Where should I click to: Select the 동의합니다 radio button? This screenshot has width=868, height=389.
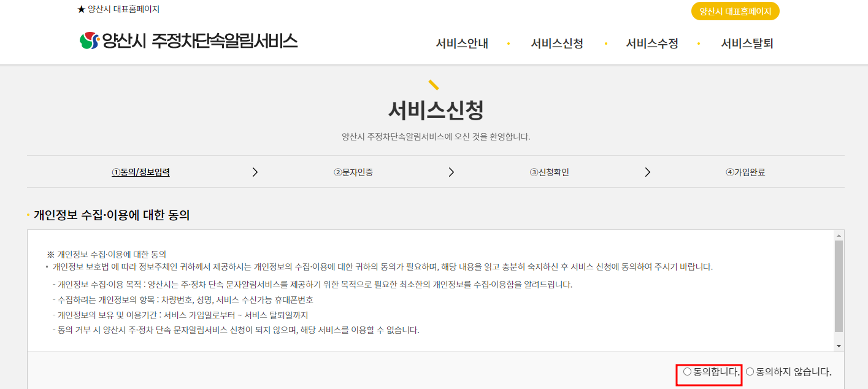click(x=687, y=371)
